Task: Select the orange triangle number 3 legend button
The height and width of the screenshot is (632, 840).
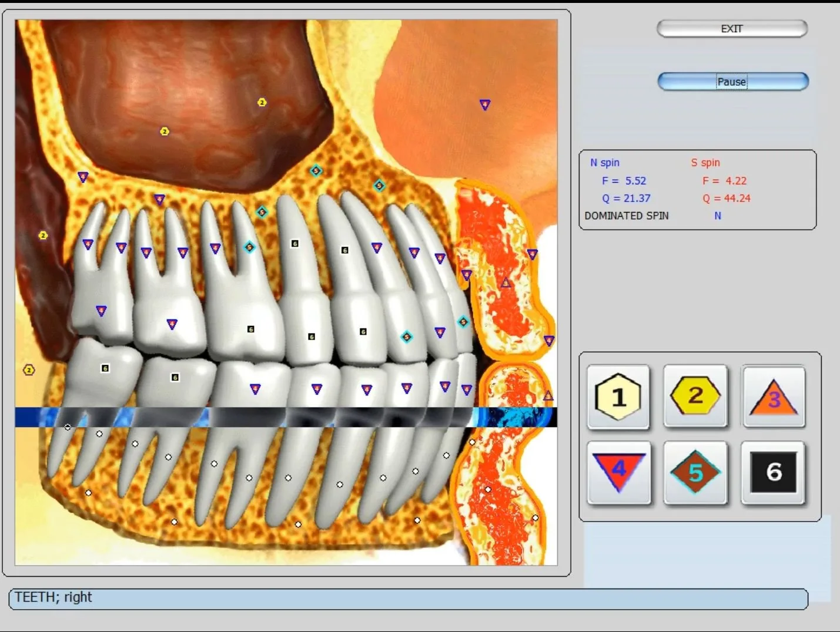Action: click(x=774, y=396)
